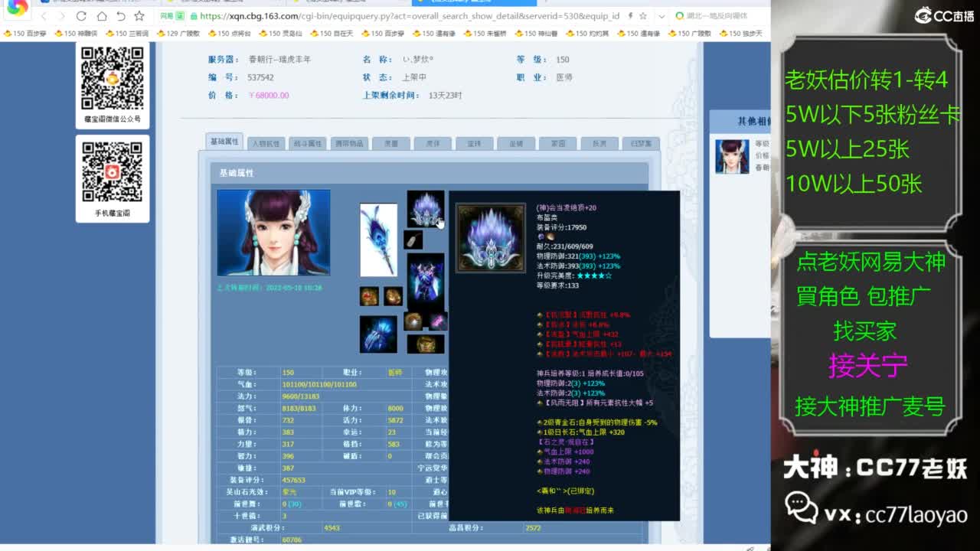
Task: Switch to the 携带物品 tab
Action: coord(349,143)
